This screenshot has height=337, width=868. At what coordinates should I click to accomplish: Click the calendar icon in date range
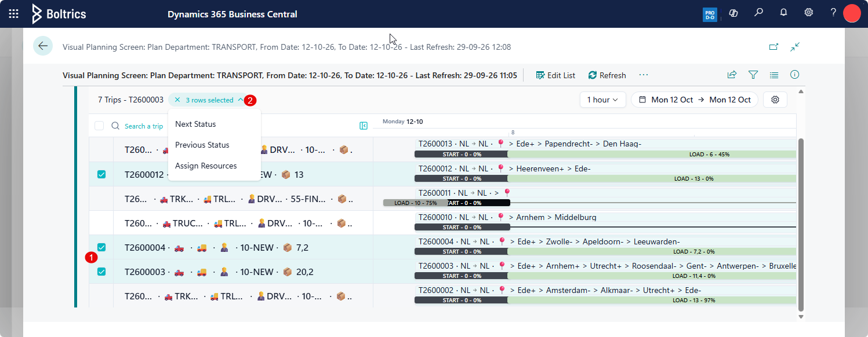(x=642, y=100)
